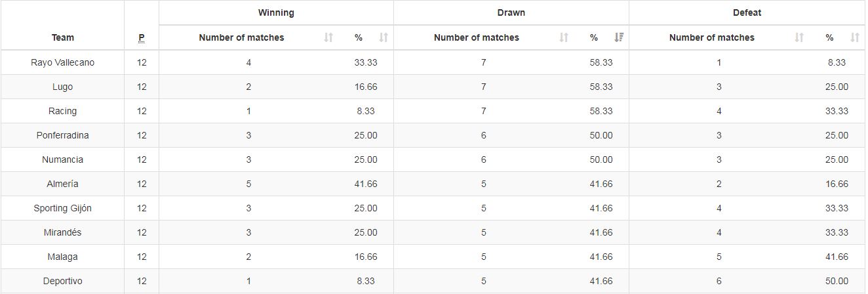
Task: Select the Drawn group header
Action: click(511, 12)
